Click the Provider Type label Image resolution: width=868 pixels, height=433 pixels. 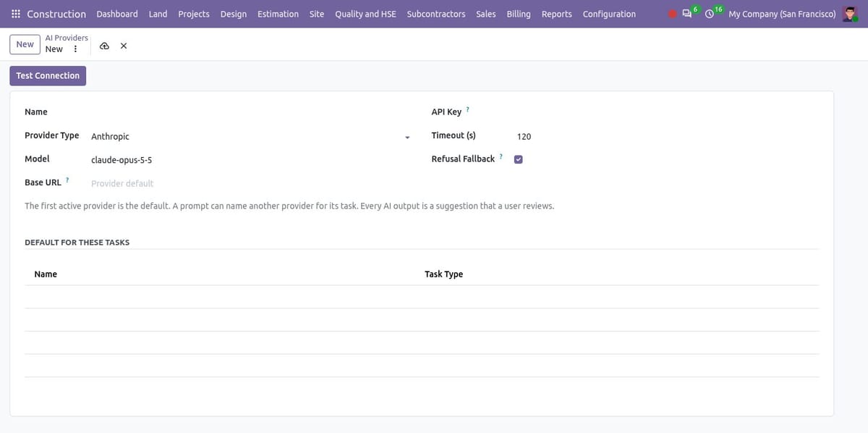[x=52, y=135]
